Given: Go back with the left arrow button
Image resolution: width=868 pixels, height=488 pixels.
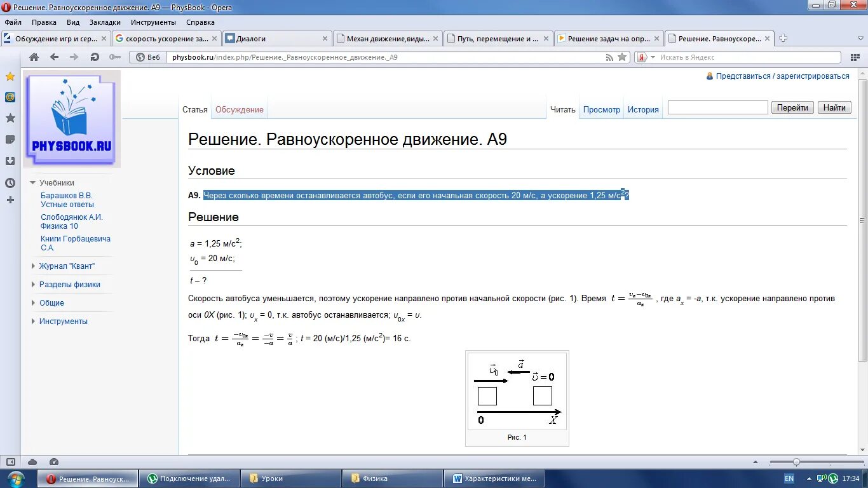Looking at the screenshot, I should point(55,57).
